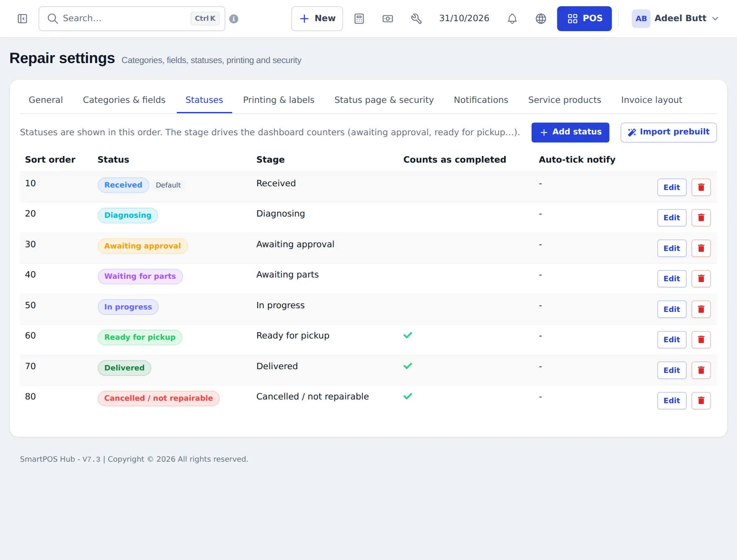Edit the Received status

tap(672, 187)
